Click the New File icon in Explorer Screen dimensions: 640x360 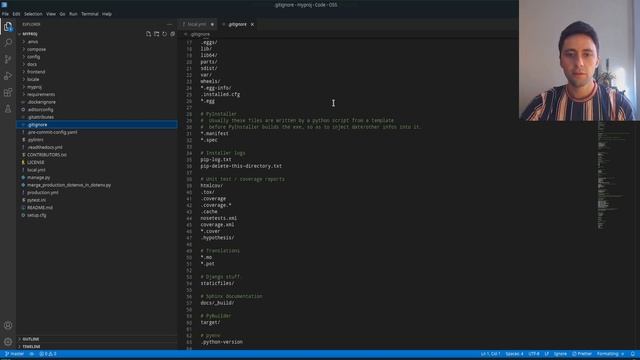click(x=149, y=34)
